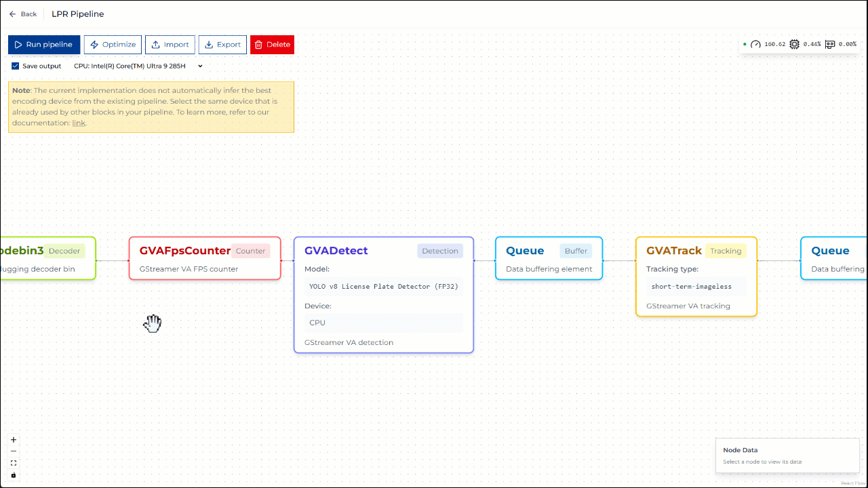Export the pipeline
The image size is (868, 488).
point(222,45)
